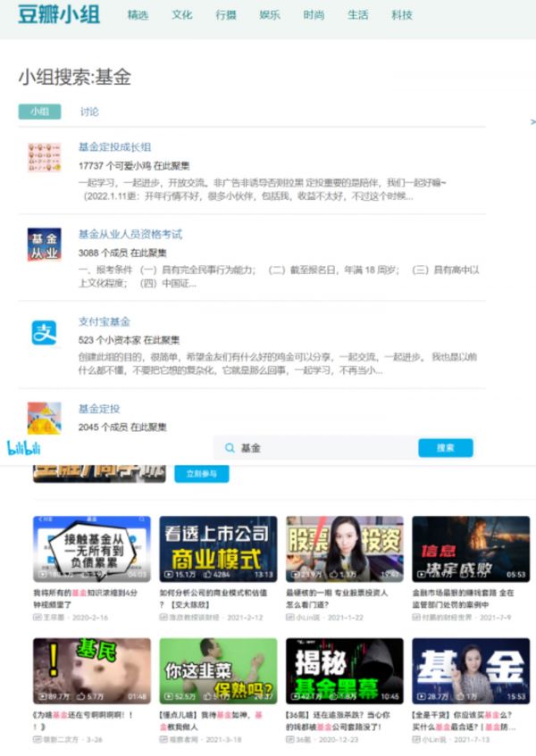Open the 股票投资 video thumbnail
This screenshot has height=756, width=536.
pyautogui.click(x=344, y=548)
